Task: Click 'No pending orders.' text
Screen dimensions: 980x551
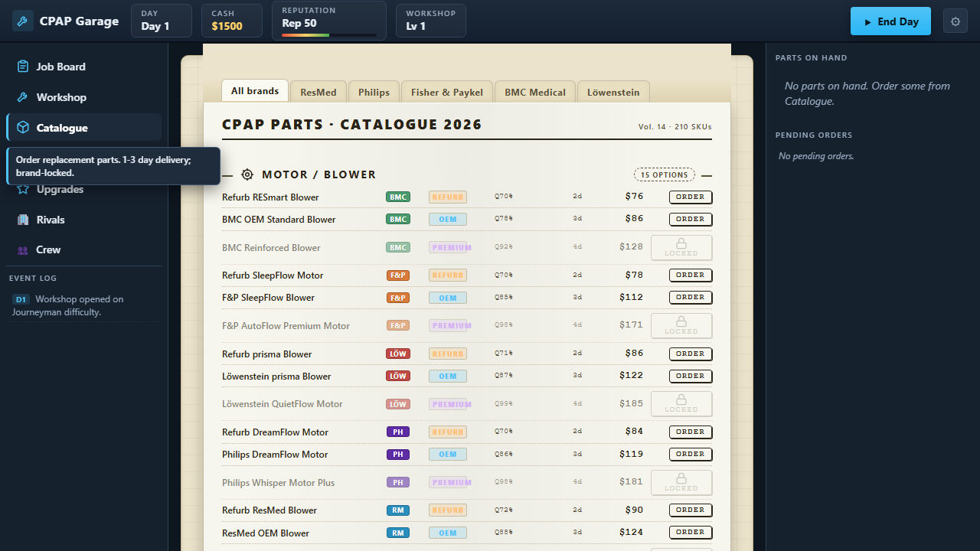Action: coord(816,156)
